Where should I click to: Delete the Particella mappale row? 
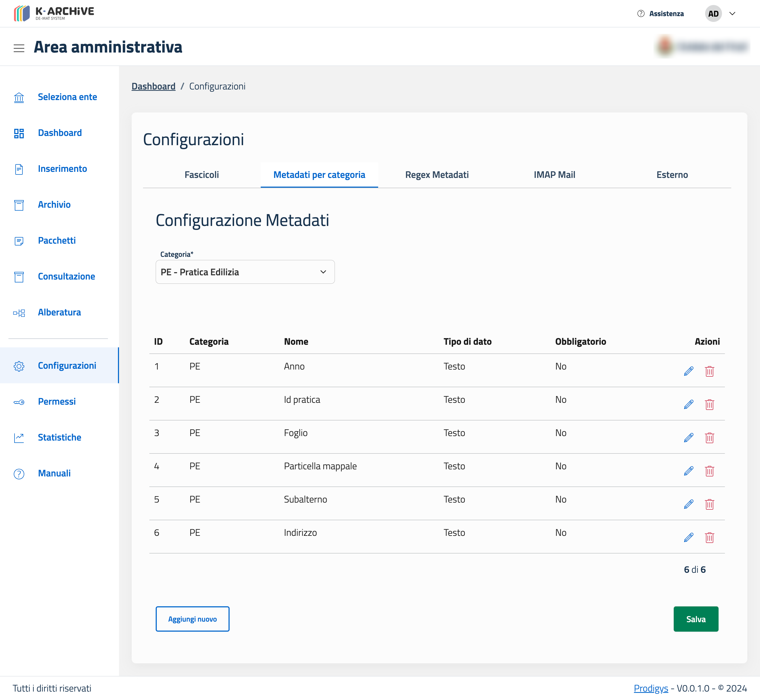pos(709,471)
